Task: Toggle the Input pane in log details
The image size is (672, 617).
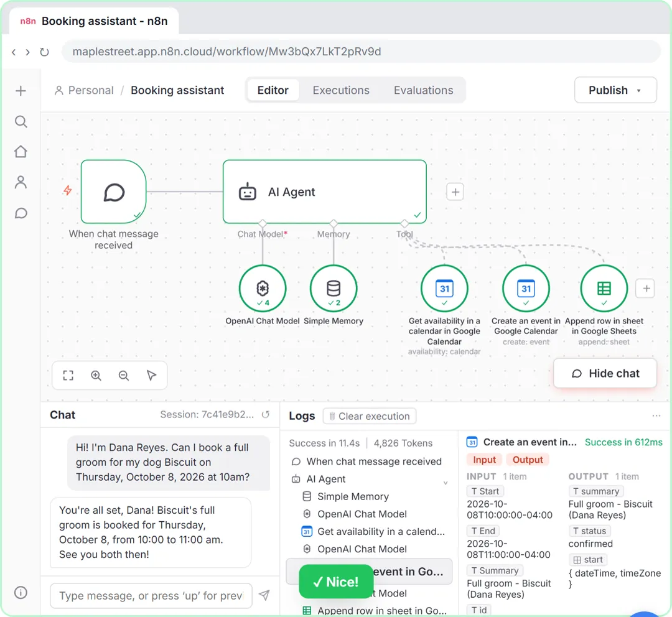Action: point(484,460)
